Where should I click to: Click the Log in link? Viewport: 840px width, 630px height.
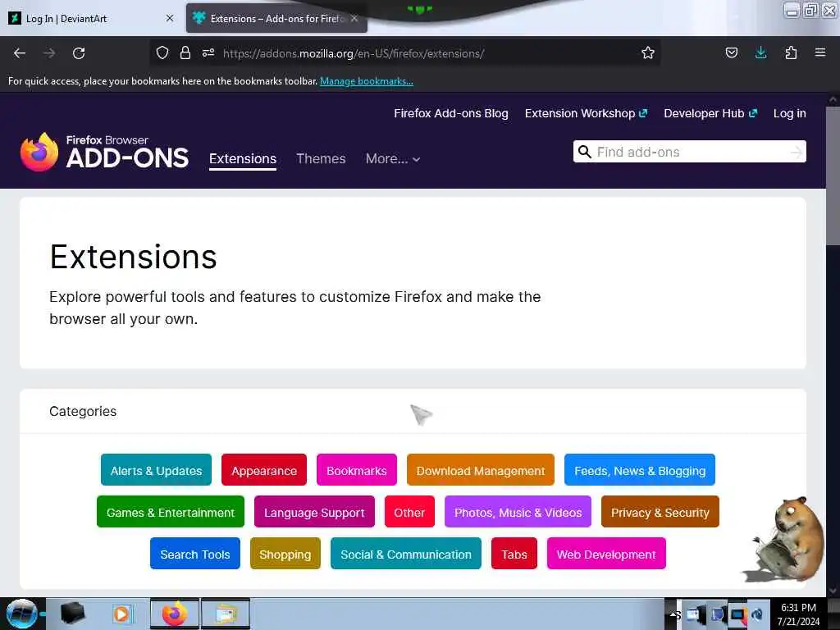click(x=790, y=113)
